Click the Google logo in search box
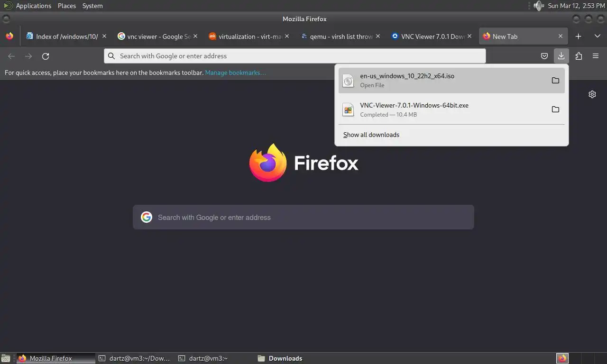 tap(147, 217)
